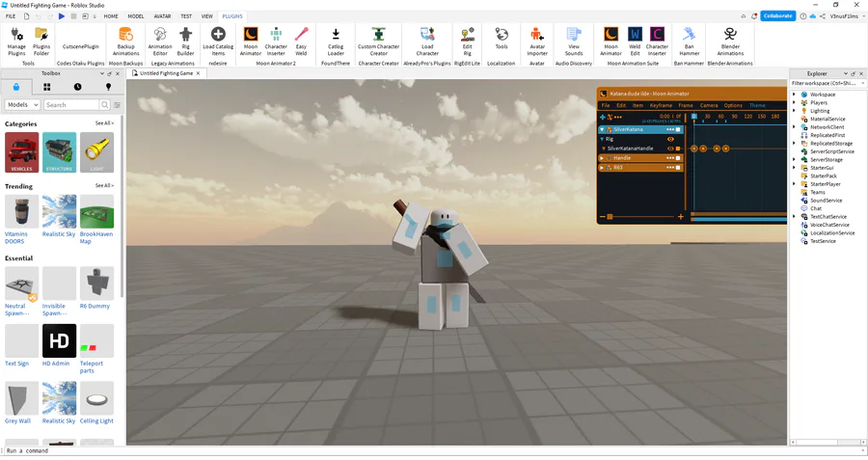Select the Easy Weld tool
The image size is (868, 460).
coord(301,41)
